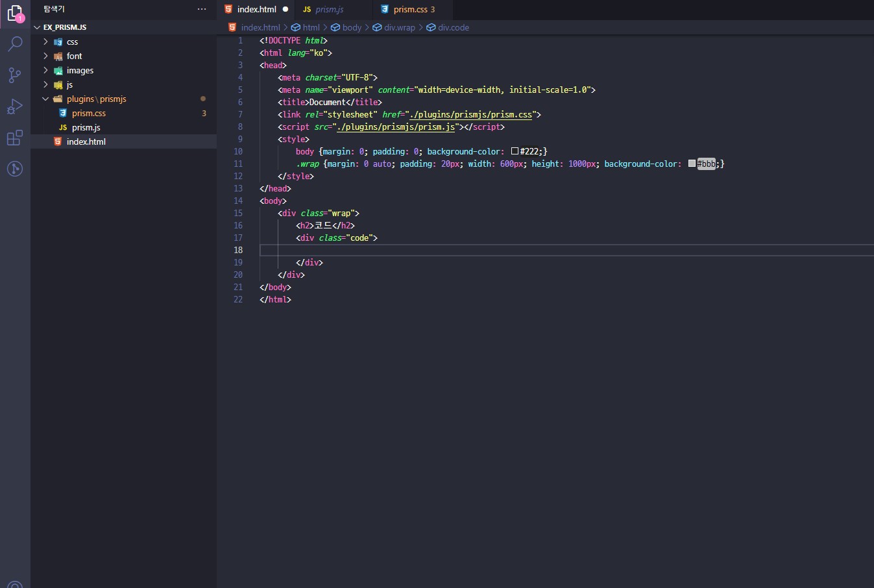The image size is (874, 588).
Task: Click the 탐색기 panel title
Action: 55,9
